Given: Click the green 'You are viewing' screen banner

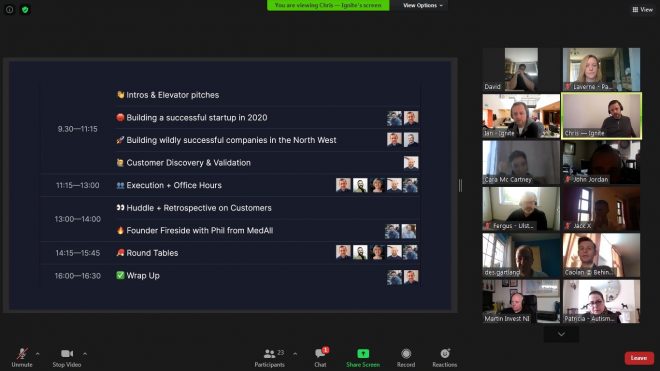Looking at the screenshot, I should (328, 5).
